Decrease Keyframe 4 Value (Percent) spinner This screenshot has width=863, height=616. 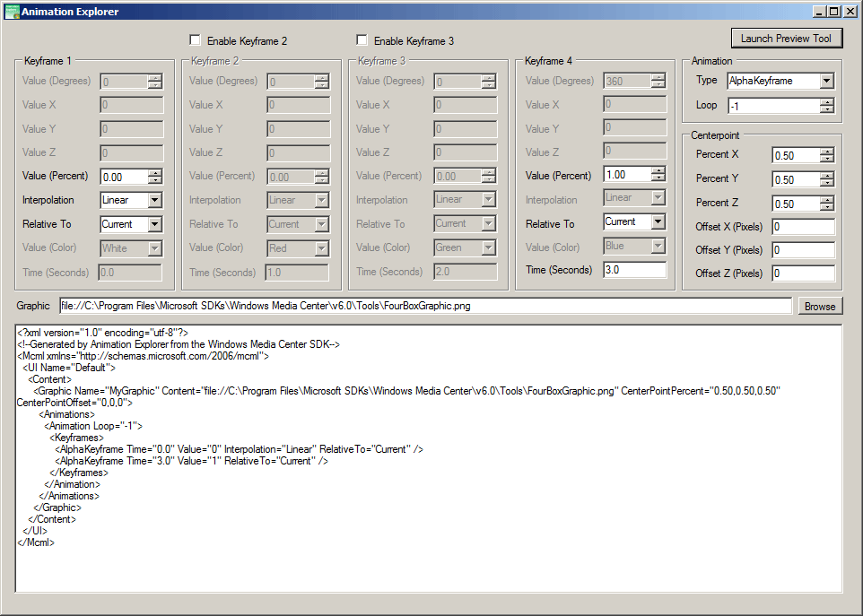658,178
